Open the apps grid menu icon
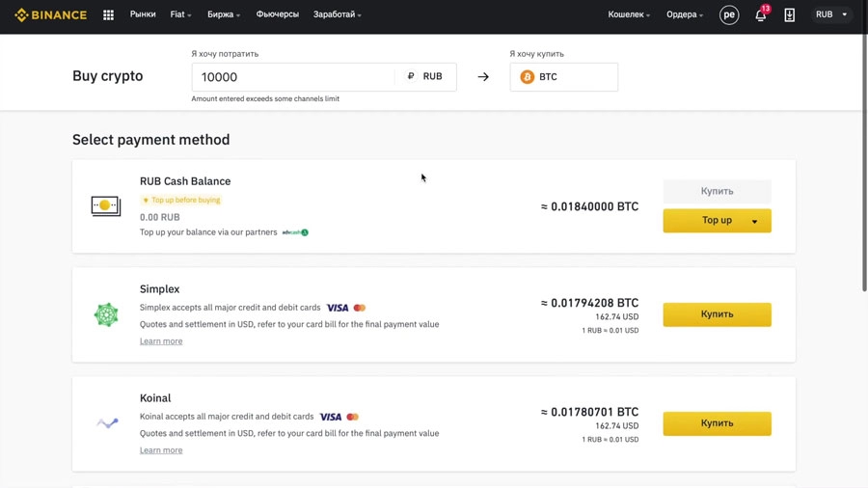This screenshot has height=488, width=868. (x=108, y=14)
